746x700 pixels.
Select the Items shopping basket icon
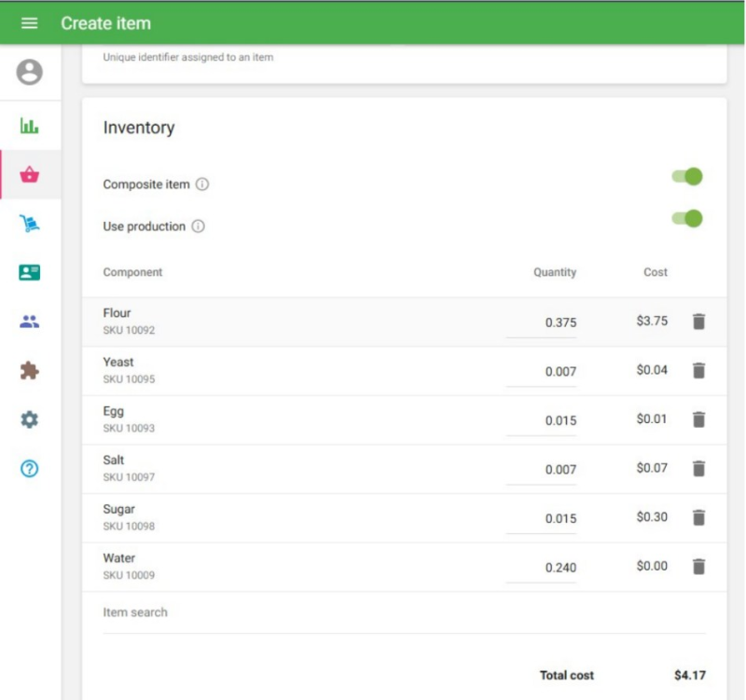pos(30,174)
